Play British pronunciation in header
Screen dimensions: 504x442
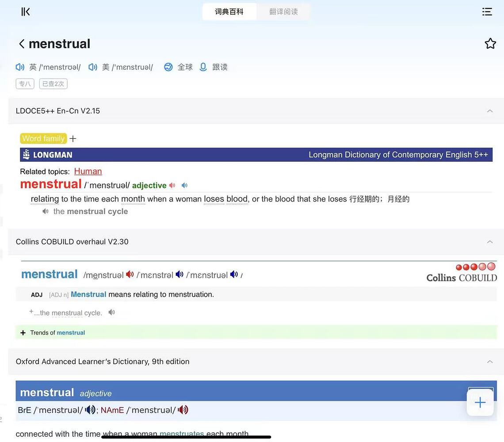20,67
